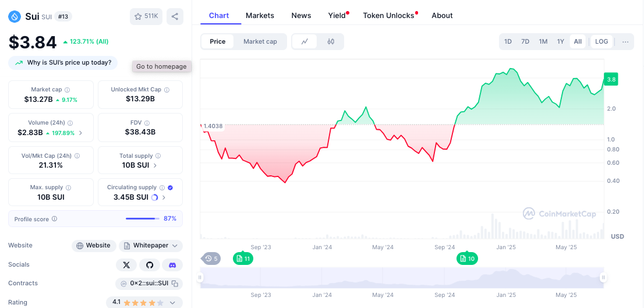Click the green news marker labeled 10
Image resolution: width=644 pixels, height=308 pixels.
pyautogui.click(x=467, y=259)
